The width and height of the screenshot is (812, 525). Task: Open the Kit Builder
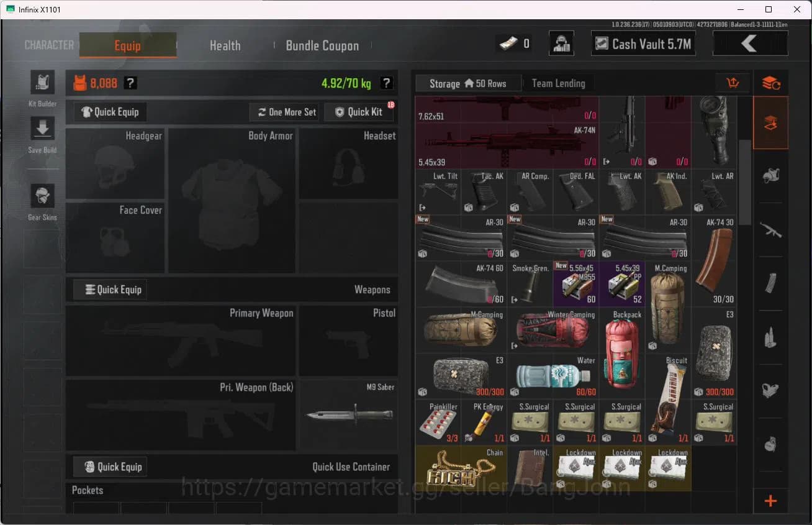click(x=42, y=83)
